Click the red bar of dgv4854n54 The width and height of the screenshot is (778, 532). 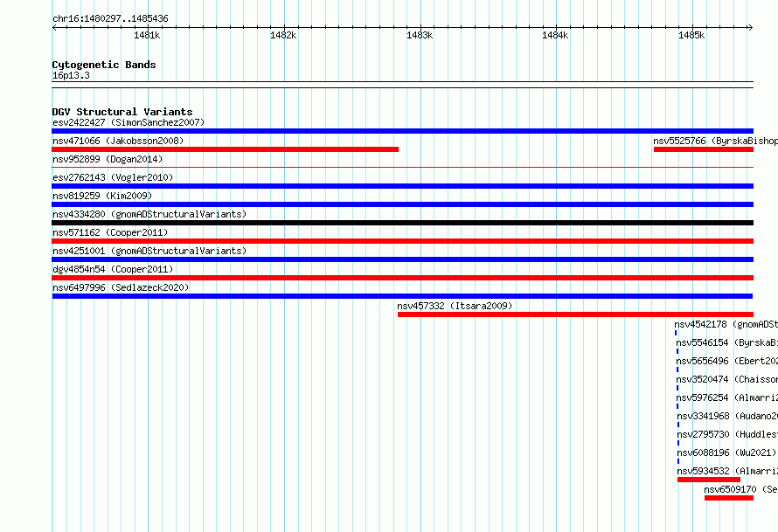coord(402,278)
